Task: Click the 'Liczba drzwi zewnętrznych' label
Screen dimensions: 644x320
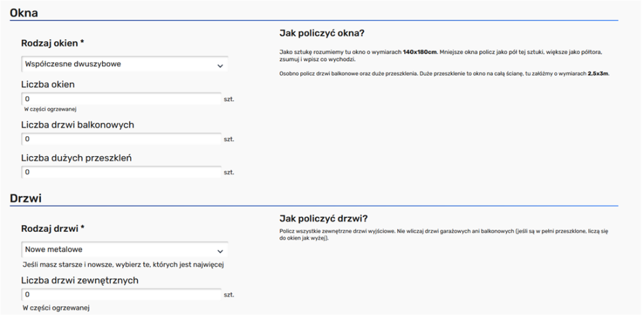Action: click(80, 280)
